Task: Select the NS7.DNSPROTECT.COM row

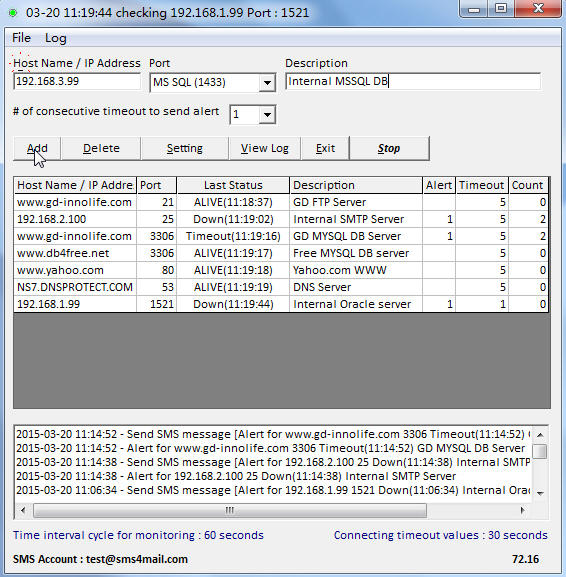Action: coord(281,287)
